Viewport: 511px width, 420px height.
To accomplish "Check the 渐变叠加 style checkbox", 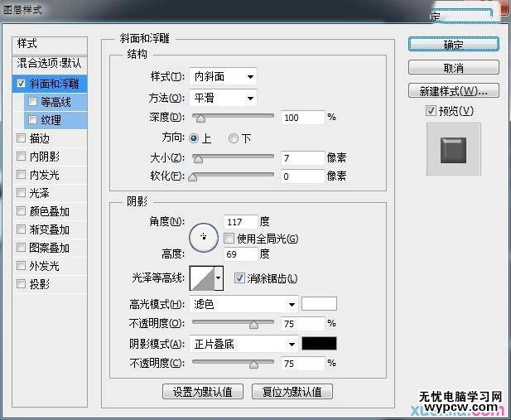I will pos(21,229).
